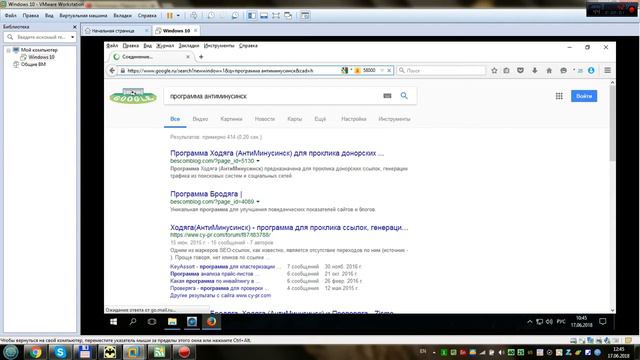Select Windows 10 in the library tree
Viewport: 640px width, 360px height.
click(x=41, y=57)
